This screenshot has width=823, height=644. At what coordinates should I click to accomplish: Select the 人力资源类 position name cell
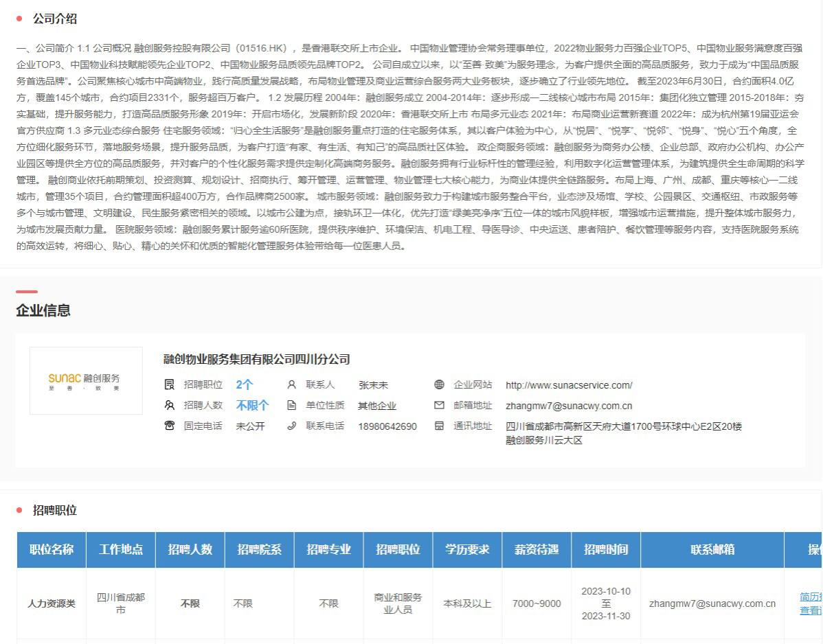[x=52, y=603]
